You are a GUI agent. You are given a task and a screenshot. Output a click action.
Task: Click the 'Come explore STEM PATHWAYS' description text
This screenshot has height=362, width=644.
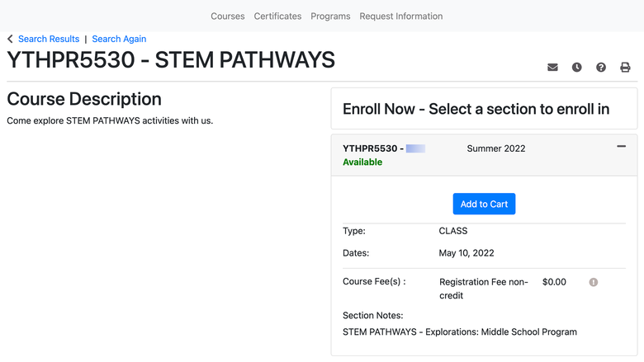click(110, 120)
